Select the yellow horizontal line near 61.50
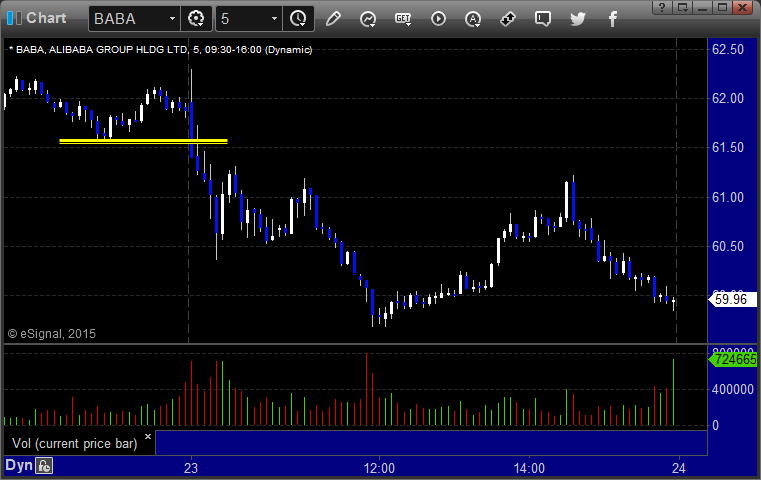This screenshot has width=761, height=480. tap(143, 141)
